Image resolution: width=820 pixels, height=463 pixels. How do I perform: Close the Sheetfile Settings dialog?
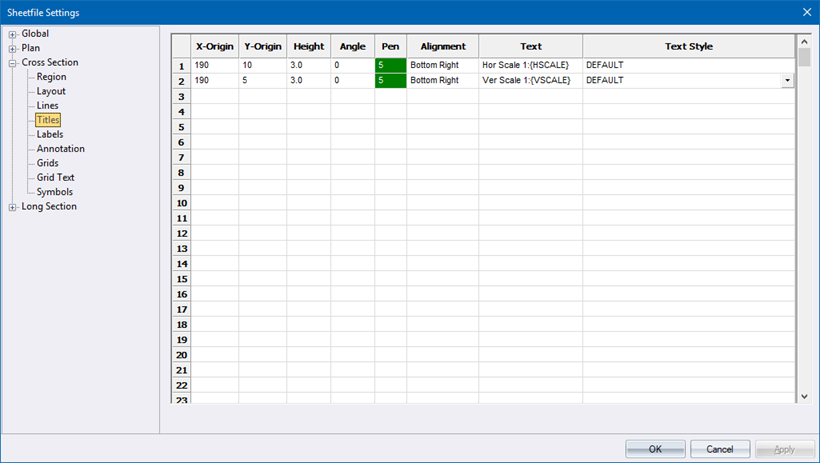tap(806, 12)
